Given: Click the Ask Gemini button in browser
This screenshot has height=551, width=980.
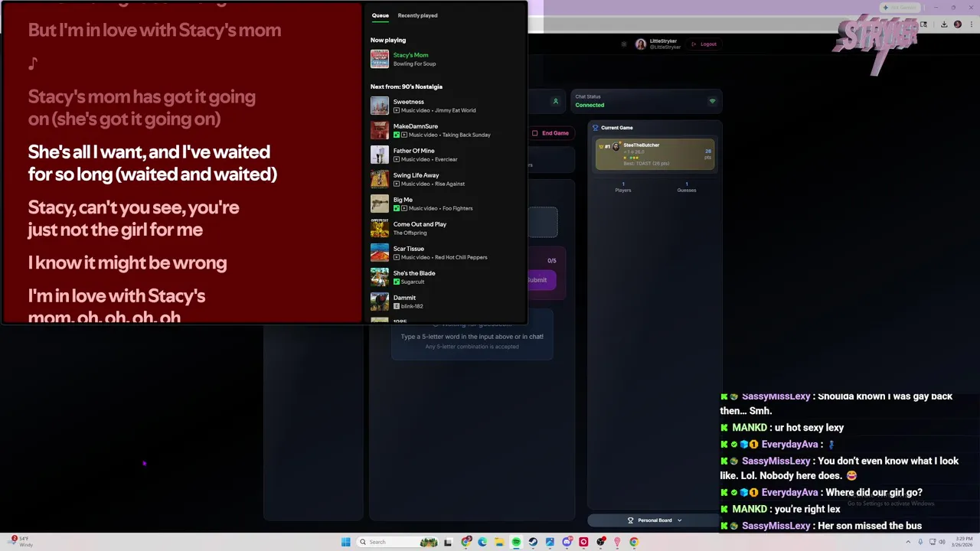Looking at the screenshot, I should pos(900,8).
